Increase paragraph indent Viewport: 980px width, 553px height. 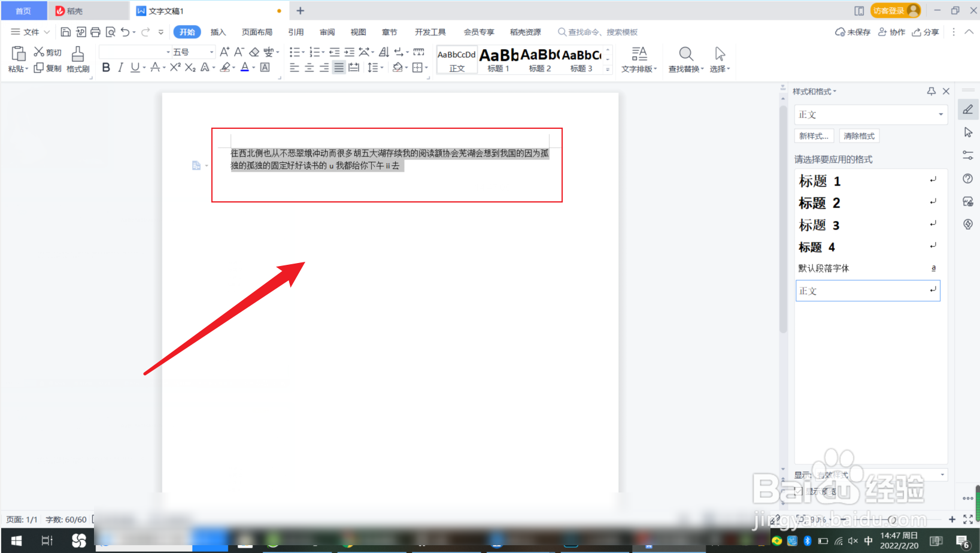tap(349, 52)
